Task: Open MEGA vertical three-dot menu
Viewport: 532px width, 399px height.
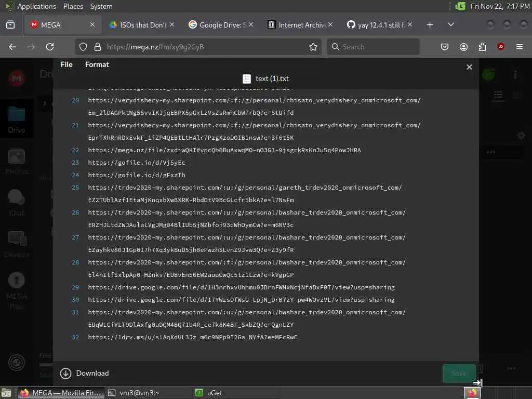Action: 515,74
